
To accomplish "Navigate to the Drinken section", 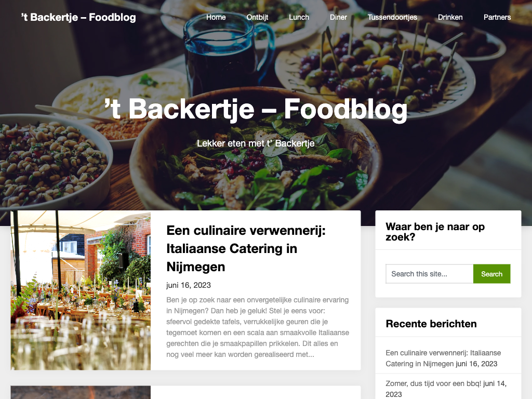I will pos(450,17).
